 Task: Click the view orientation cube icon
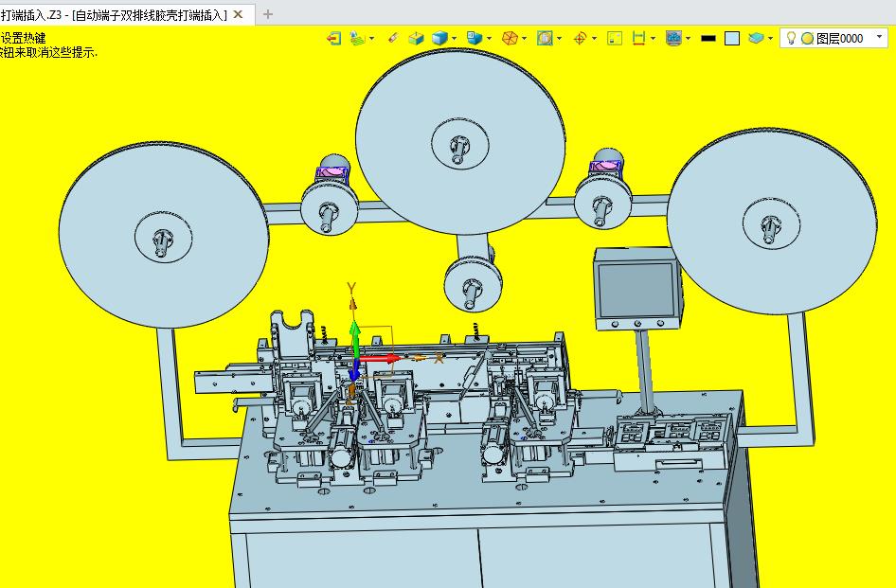475,38
